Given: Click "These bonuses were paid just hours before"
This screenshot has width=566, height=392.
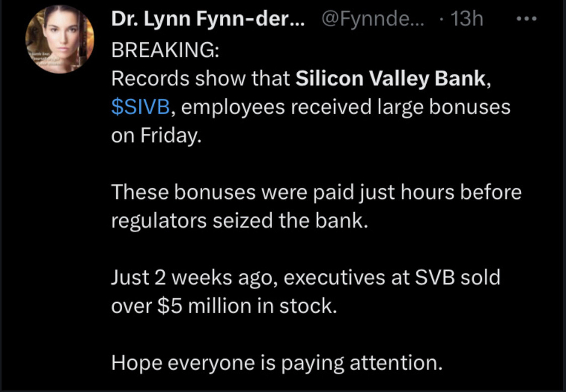Looking at the screenshot, I should tap(316, 192).
